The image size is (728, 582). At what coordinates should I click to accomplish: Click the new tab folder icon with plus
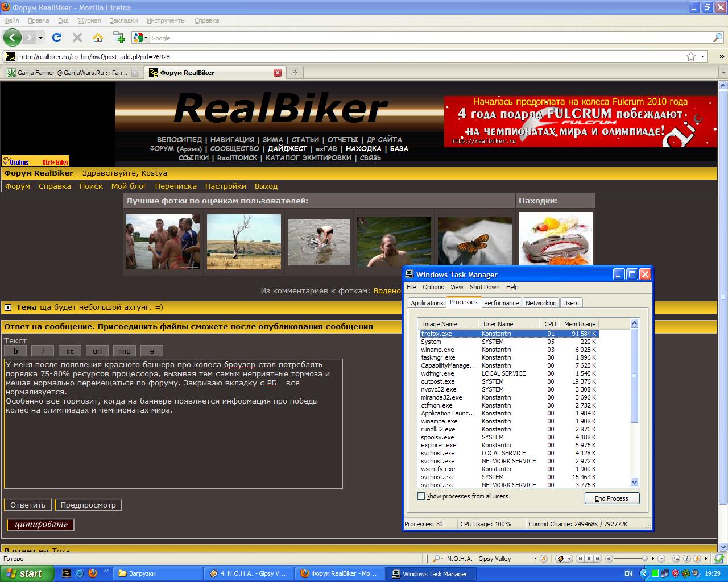(118, 38)
